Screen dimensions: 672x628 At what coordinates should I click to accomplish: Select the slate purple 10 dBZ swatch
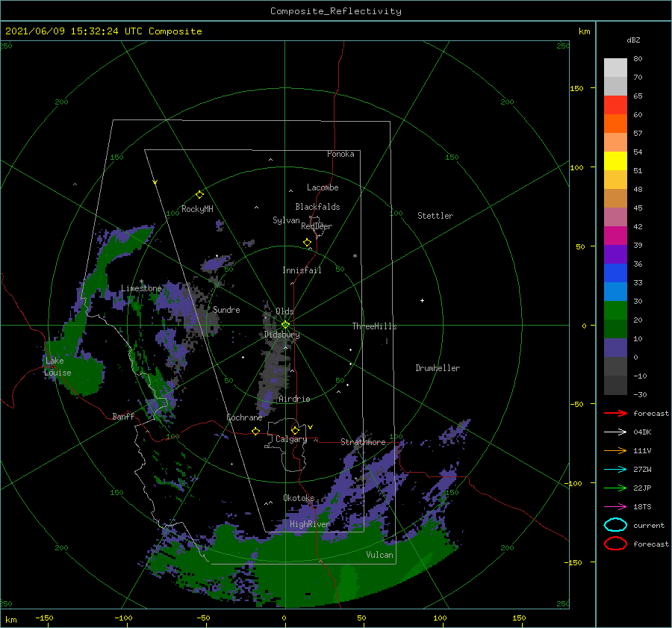615,347
